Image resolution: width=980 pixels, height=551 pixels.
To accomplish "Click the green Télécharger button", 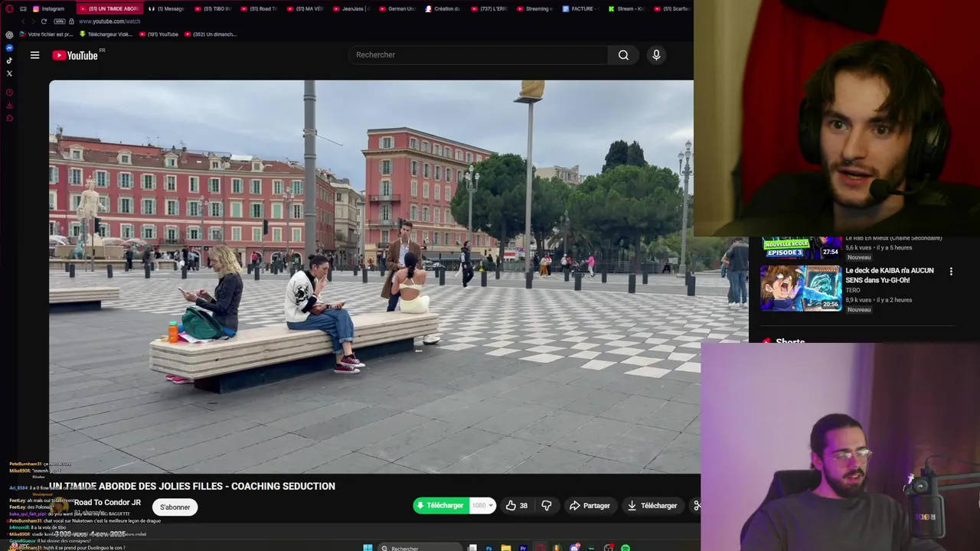I will pos(440,506).
